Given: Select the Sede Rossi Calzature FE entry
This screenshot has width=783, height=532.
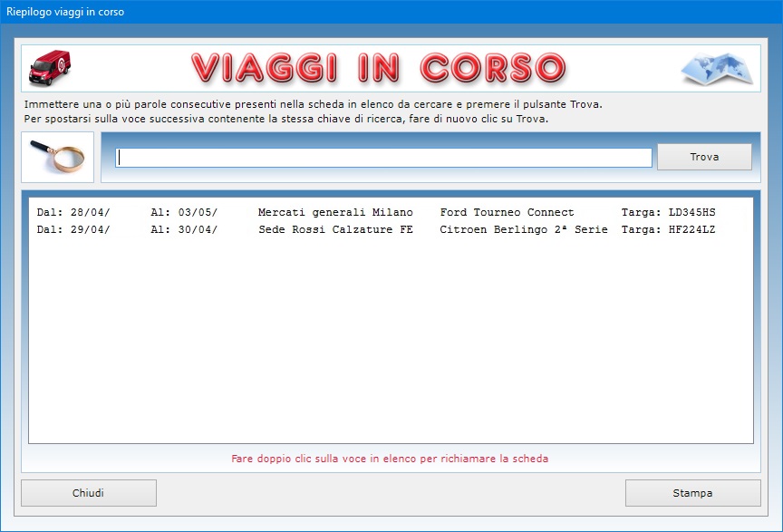Looking at the screenshot, I should click(334, 230).
